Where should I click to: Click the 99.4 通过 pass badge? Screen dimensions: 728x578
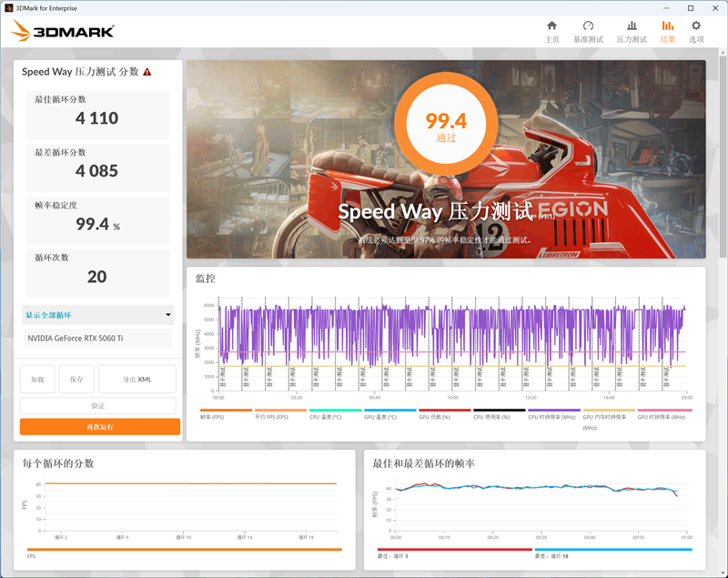(x=445, y=122)
